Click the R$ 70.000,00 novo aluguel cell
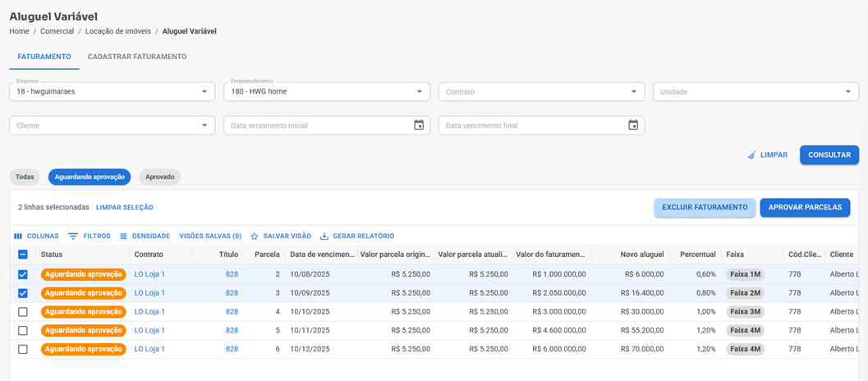Screen dimensions: 868x381 point(630,350)
